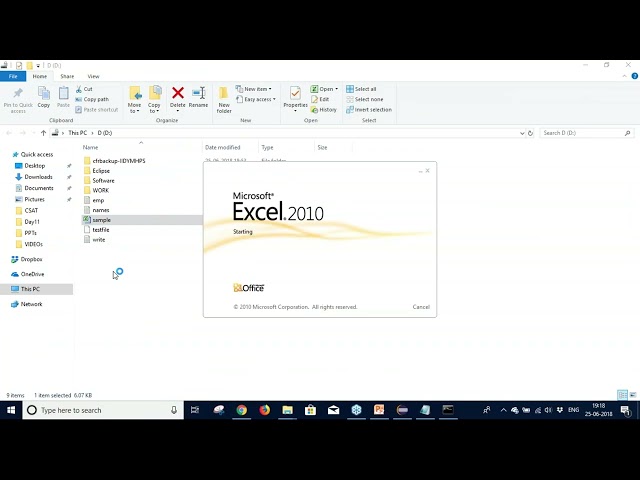The image size is (640, 480).
Task: Select the WORK folder
Action: coord(96,190)
